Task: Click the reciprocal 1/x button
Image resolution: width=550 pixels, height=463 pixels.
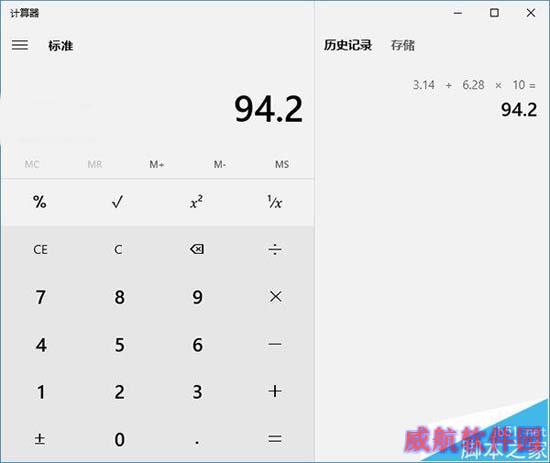Action: 275,202
